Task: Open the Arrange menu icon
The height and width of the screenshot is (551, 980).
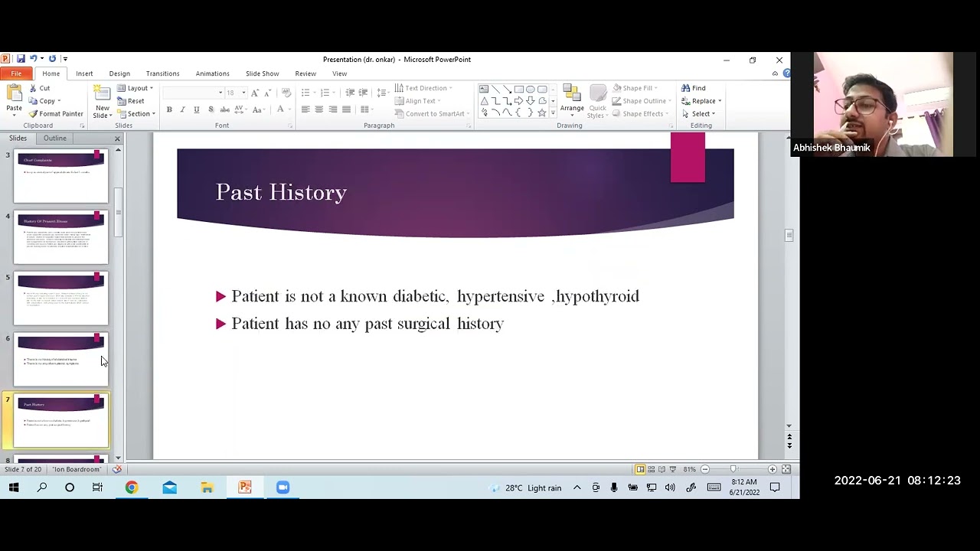Action: [572, 93]
